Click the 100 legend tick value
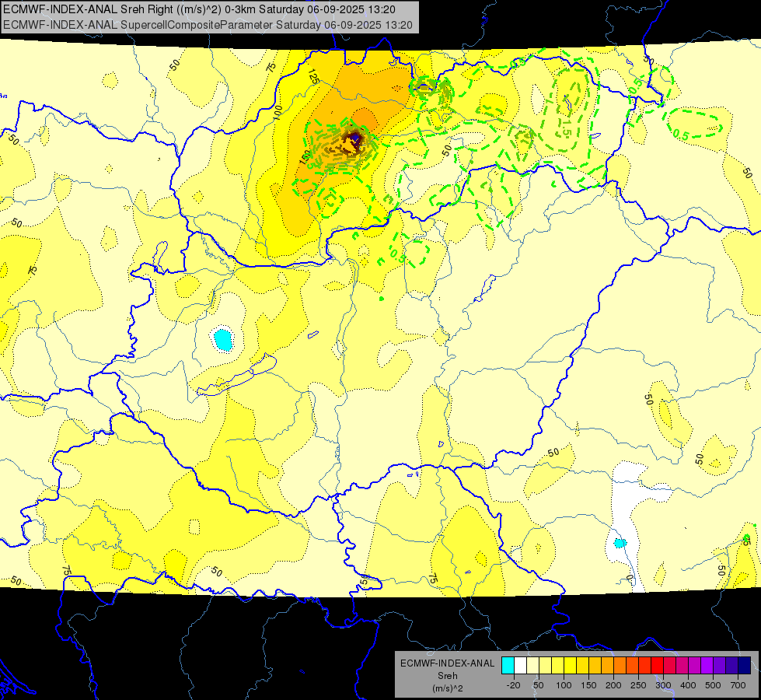 coord(564,685)
